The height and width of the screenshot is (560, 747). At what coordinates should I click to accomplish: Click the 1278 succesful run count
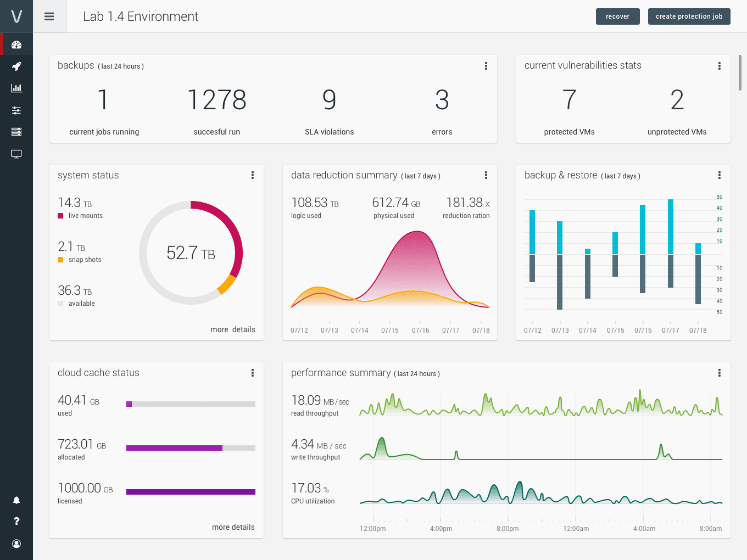pos(217,100)
